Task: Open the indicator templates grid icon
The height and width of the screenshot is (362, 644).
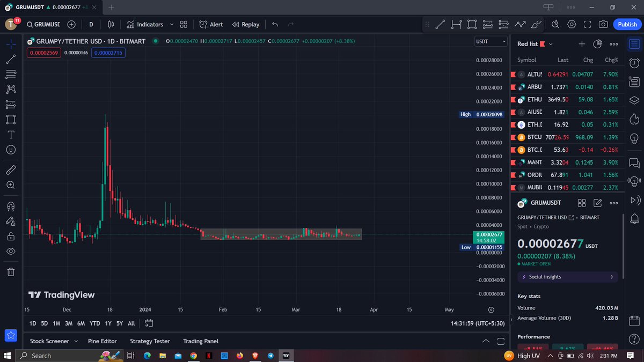Action: click(x=184, y=25)
